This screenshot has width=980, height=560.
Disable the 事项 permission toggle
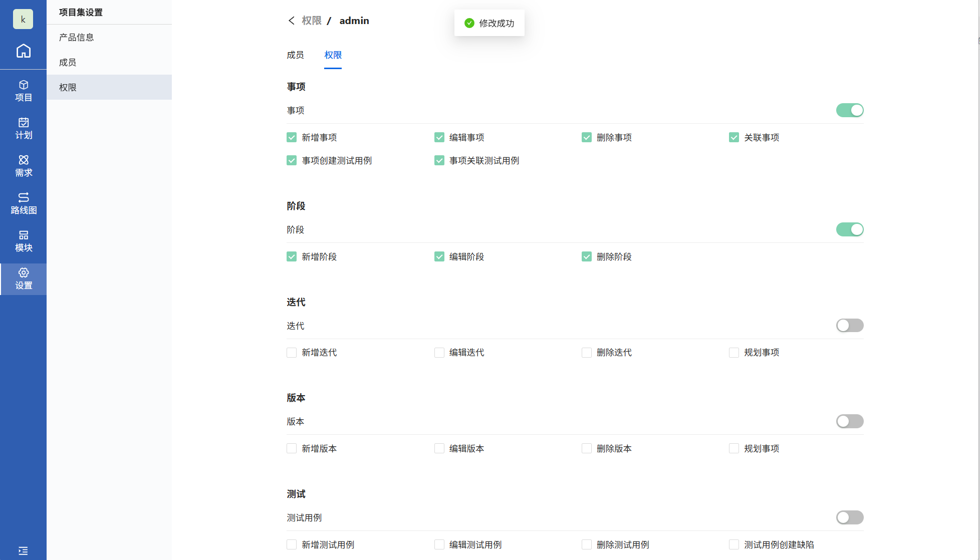pos(849,110)
